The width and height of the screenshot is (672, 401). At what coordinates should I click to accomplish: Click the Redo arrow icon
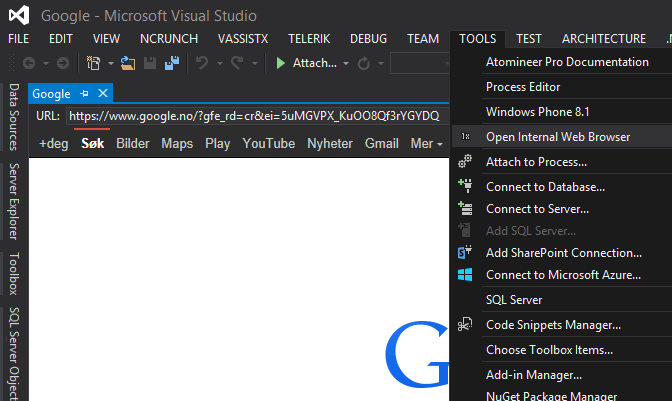pos(237,63)
